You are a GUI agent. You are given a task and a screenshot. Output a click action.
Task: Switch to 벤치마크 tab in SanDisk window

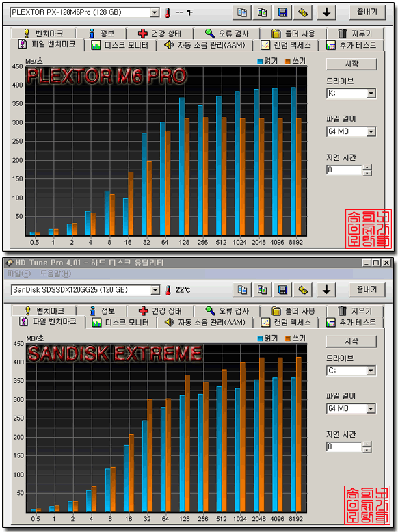coord(44,310)
